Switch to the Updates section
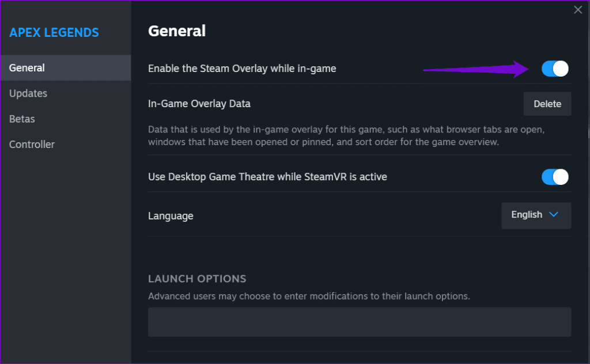 tap(28, 93)
